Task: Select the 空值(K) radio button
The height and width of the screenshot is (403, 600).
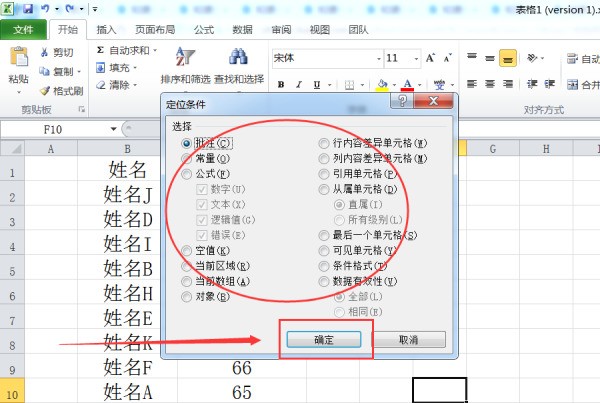Action: point(186,251)
